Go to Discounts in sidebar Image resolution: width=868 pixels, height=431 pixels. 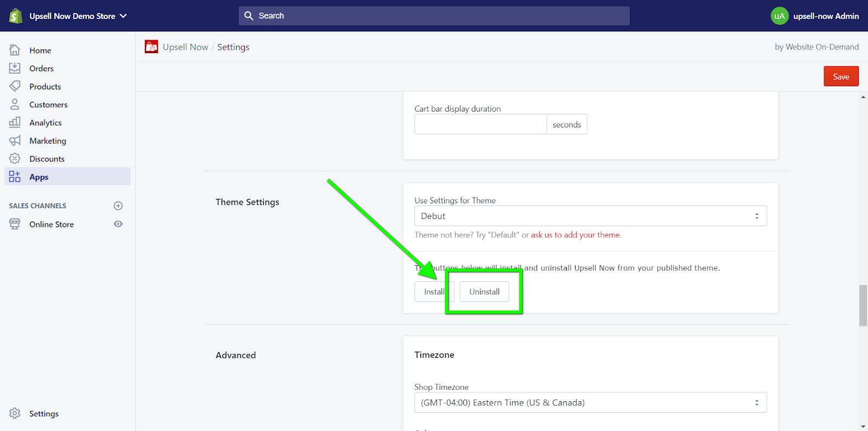(x=47, y=159)
